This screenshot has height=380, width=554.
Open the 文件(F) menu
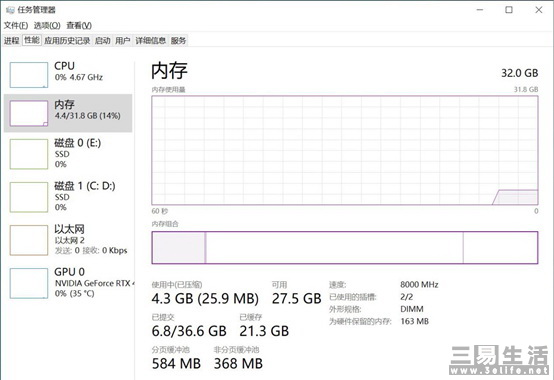(16, 25)
